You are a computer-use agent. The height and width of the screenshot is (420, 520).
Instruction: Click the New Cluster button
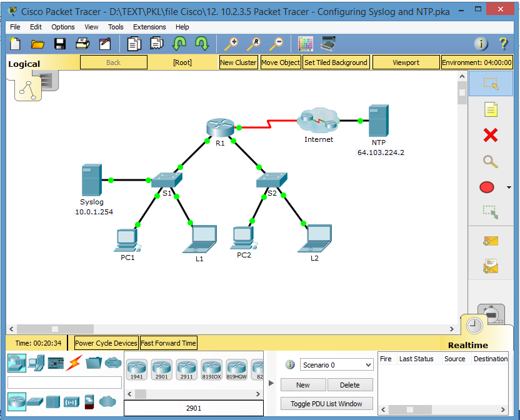[239, 62]
